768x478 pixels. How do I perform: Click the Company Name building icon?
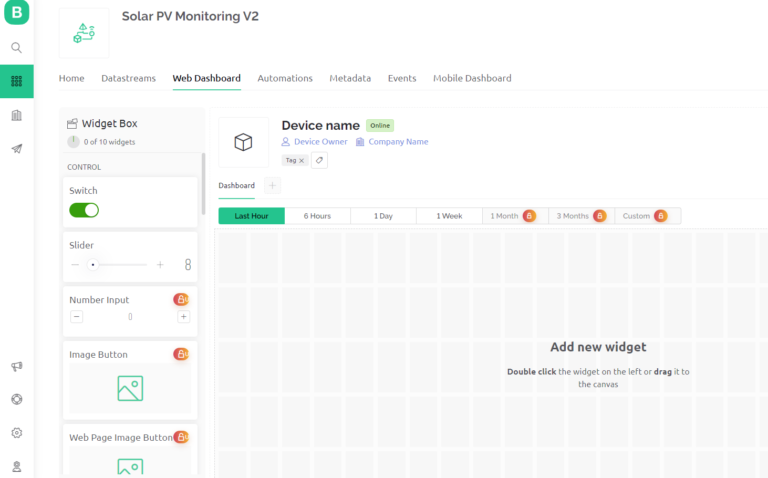click(x=360, y=142)
